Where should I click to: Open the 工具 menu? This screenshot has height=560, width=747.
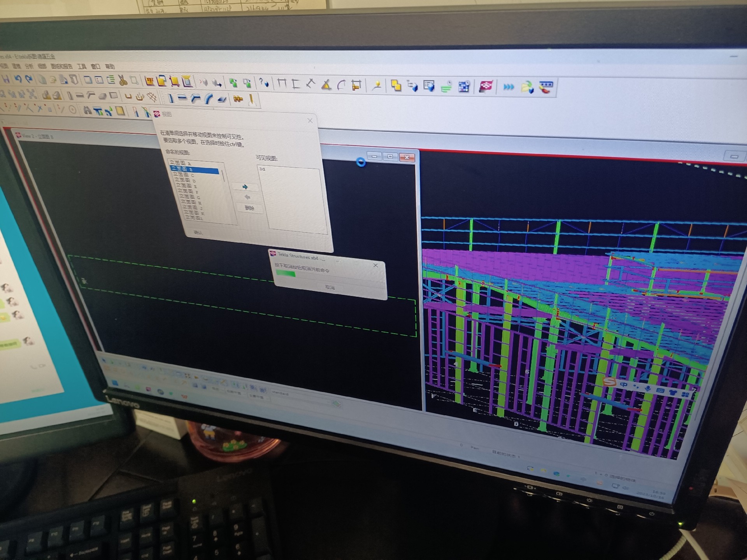(82, 66)
